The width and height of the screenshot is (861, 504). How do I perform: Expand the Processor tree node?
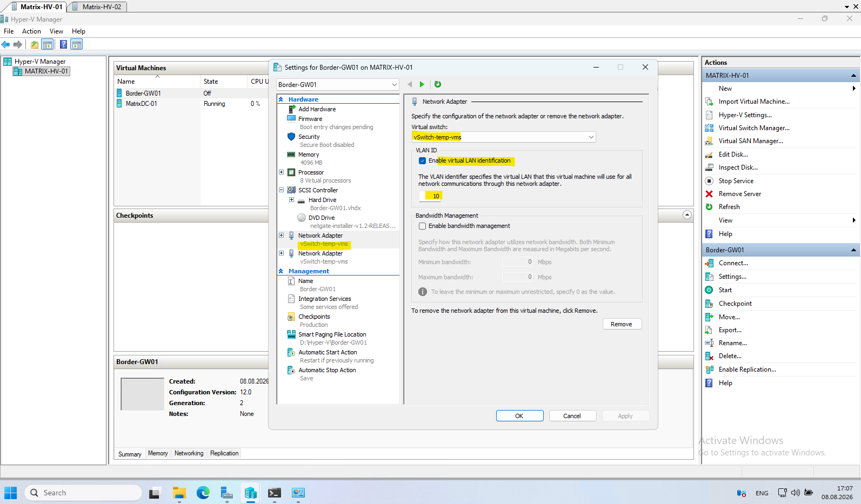281,172
